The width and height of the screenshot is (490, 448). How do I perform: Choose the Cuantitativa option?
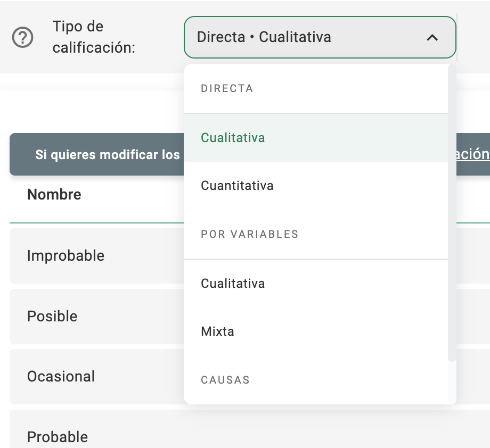point(237,186)
